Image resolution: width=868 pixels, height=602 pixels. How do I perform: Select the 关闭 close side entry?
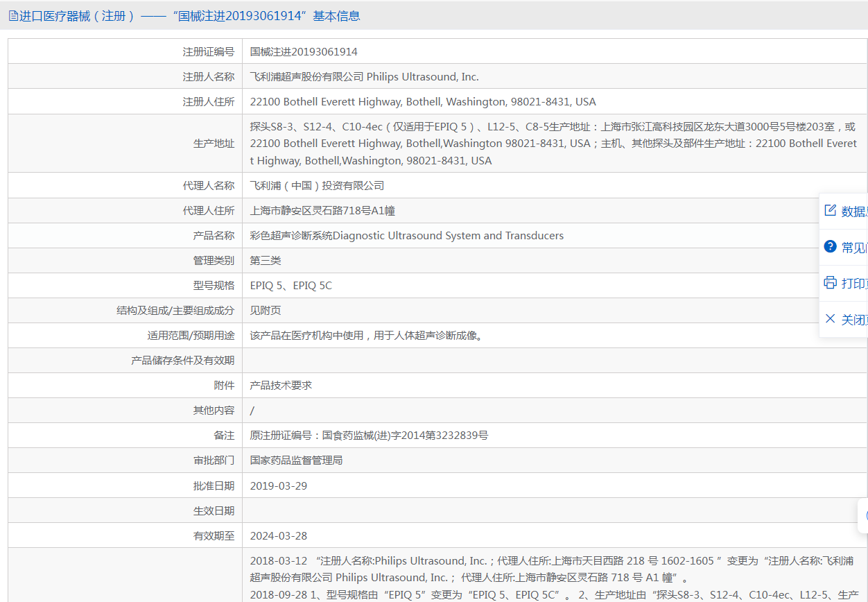pos(844,319)
